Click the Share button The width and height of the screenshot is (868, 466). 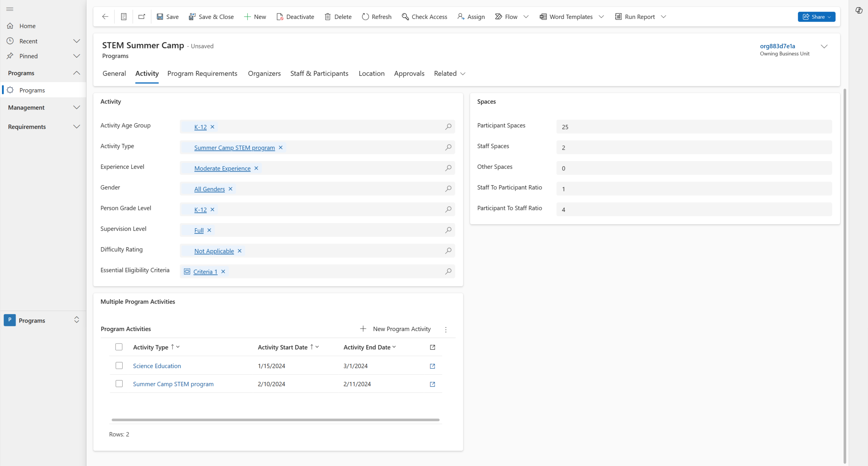[x=816, y=17]
